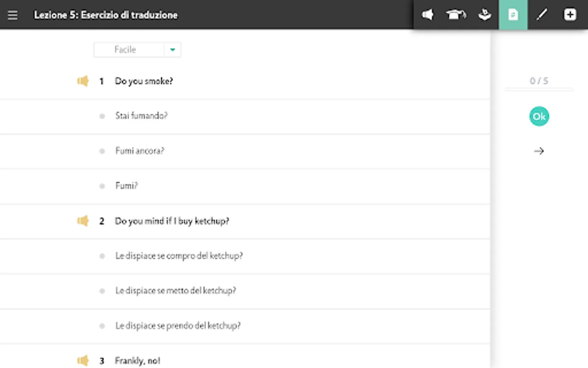Screen dimensions: 588x368
Task: Click the megaphone icon in top toolbar
Action: 428,15
